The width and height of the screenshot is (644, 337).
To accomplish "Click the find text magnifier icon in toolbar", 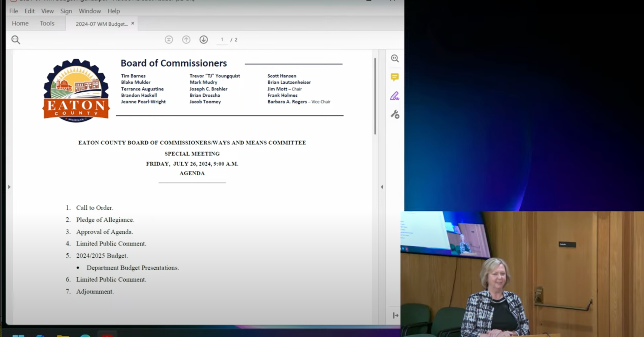I will click(16, 39).
